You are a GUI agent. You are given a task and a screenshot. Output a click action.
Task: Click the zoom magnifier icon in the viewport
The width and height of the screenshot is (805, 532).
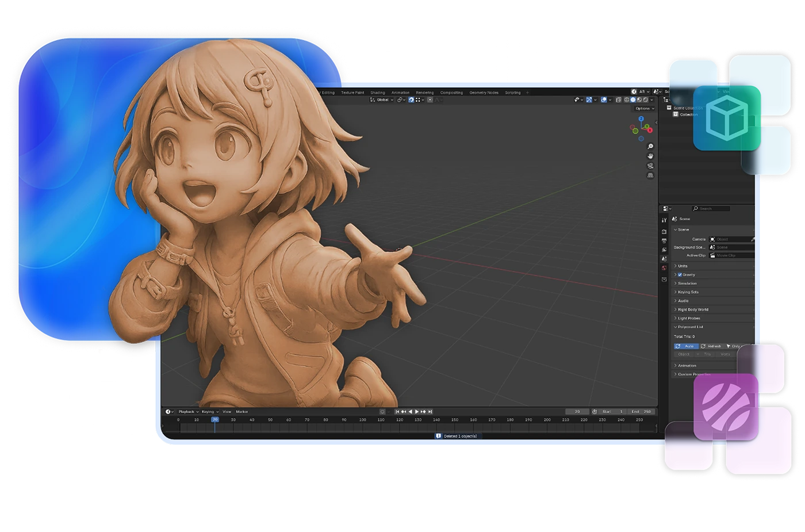650,147
